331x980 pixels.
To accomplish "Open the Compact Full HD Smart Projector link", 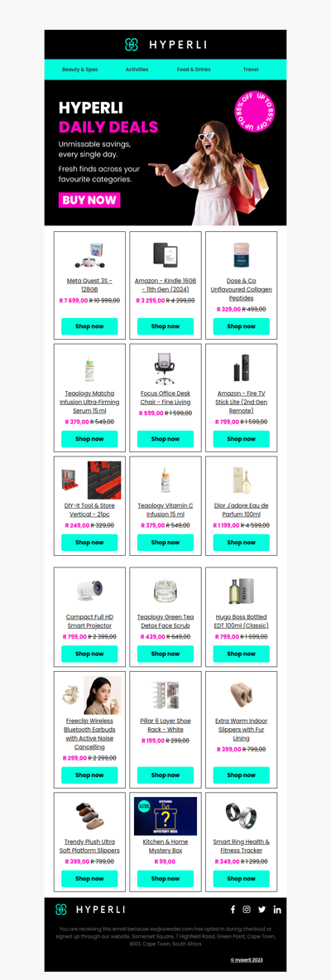I will pos(89,621).
